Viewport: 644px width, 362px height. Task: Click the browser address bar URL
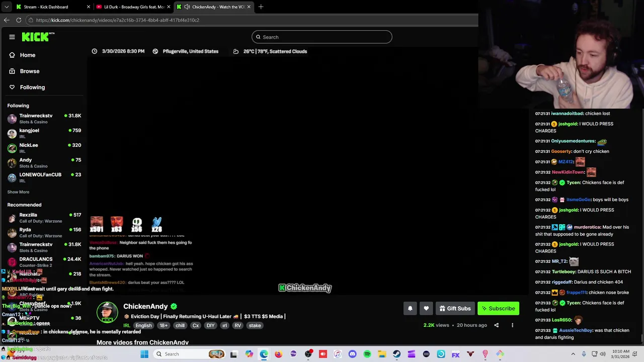118,20
